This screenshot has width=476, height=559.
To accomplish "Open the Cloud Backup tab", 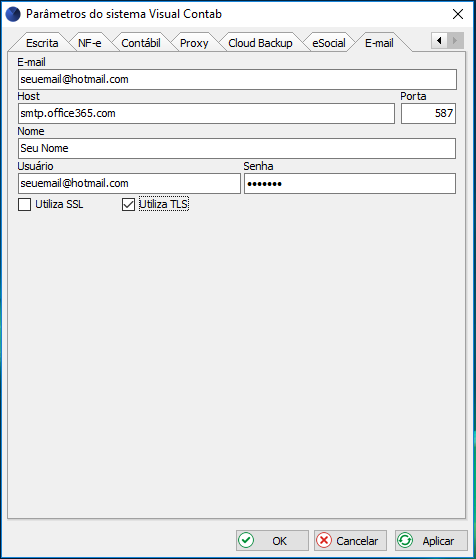I will 260,43.
